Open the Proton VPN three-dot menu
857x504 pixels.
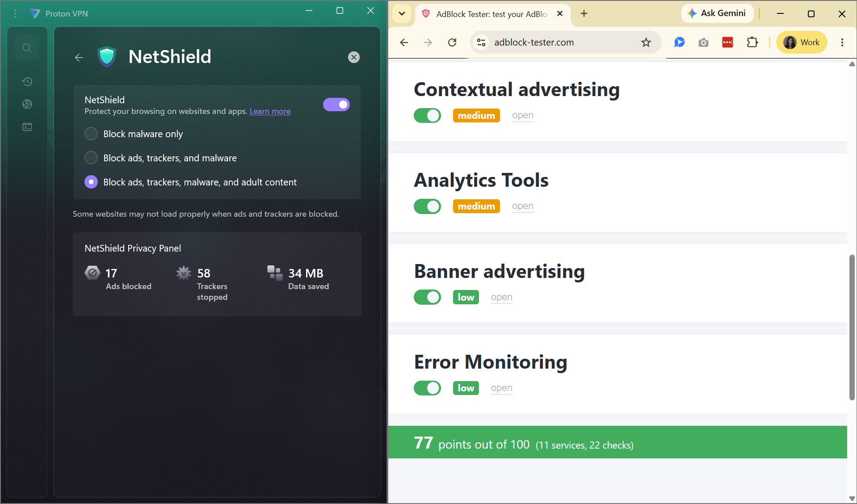point(15,13)
